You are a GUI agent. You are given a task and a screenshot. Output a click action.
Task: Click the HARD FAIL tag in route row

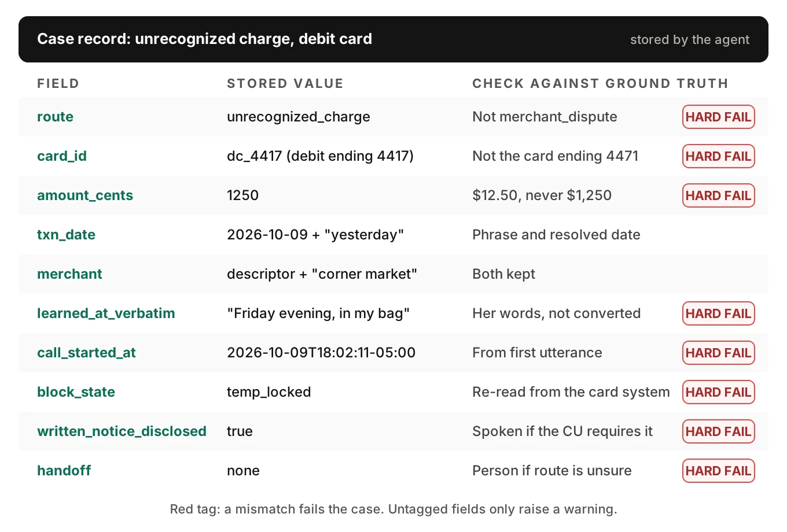718,117
